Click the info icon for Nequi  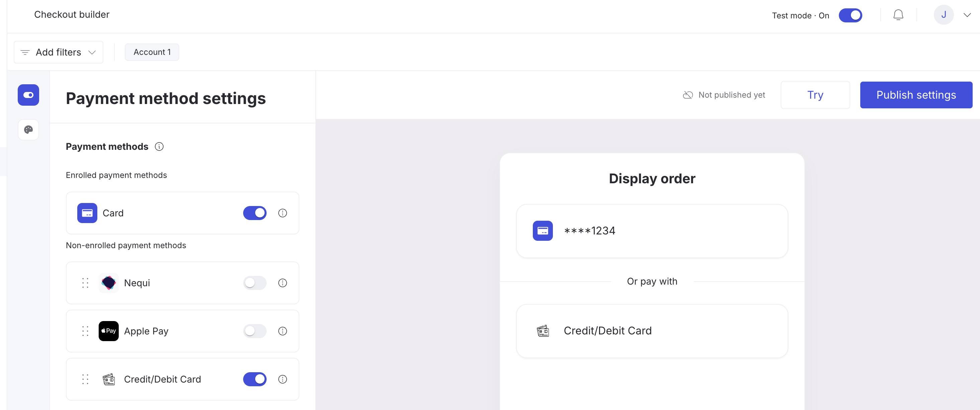click(282, 283)
